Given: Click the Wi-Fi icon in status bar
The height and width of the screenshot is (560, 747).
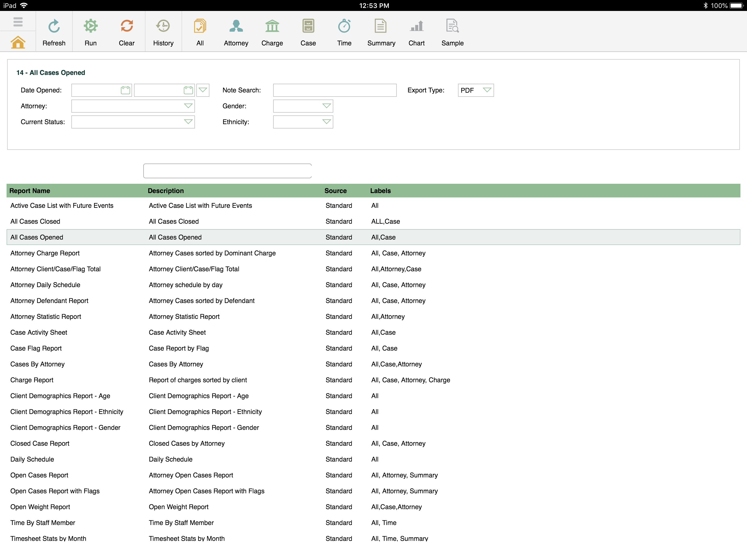Looking at the screenshot, I should (x=24, y=5).
